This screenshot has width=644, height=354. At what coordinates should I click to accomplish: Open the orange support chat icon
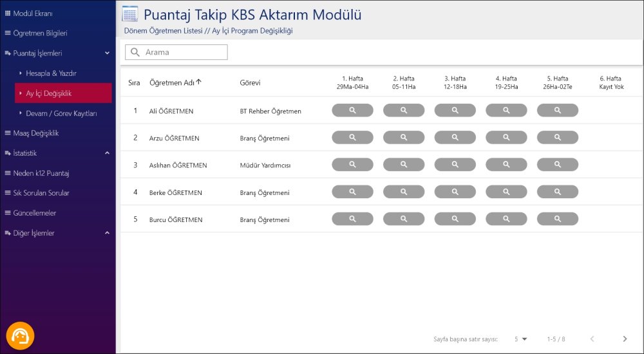click(20, 336)
